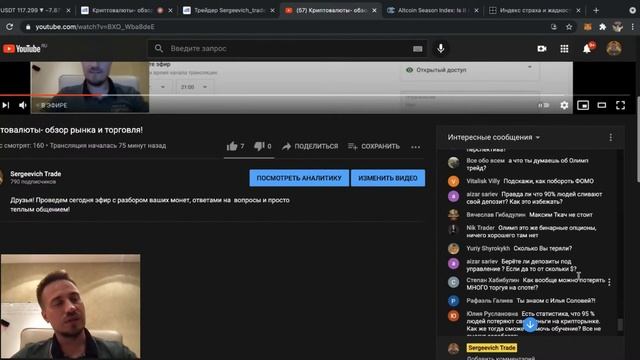Screen dimensions: 640x360
Task: Click the webcam overlay thumbnail below description
Action: (x=70, y=307)
